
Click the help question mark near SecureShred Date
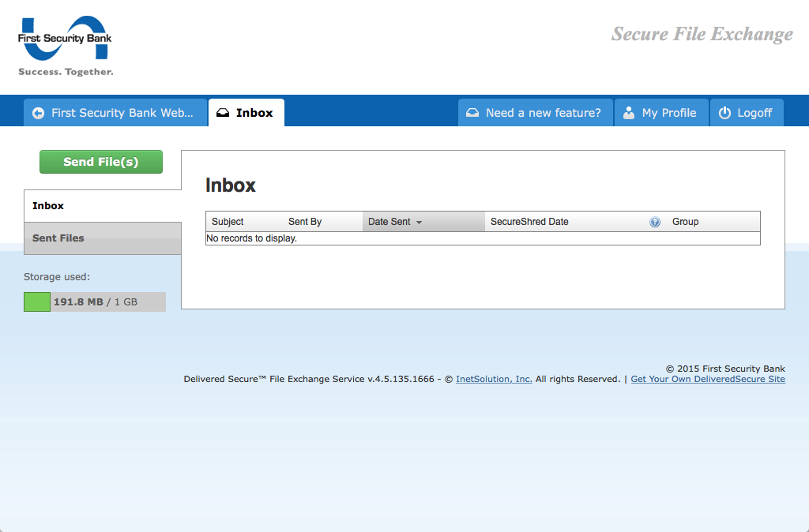click(655, 222)
